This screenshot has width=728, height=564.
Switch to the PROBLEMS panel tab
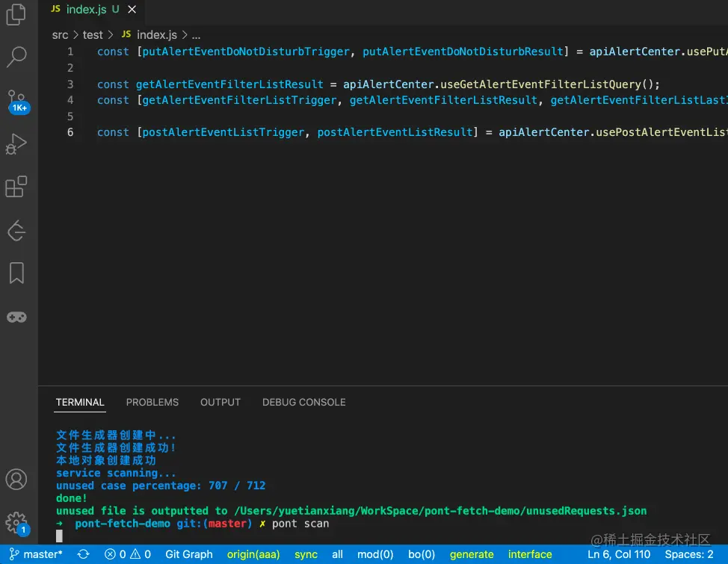click(152, 402)
